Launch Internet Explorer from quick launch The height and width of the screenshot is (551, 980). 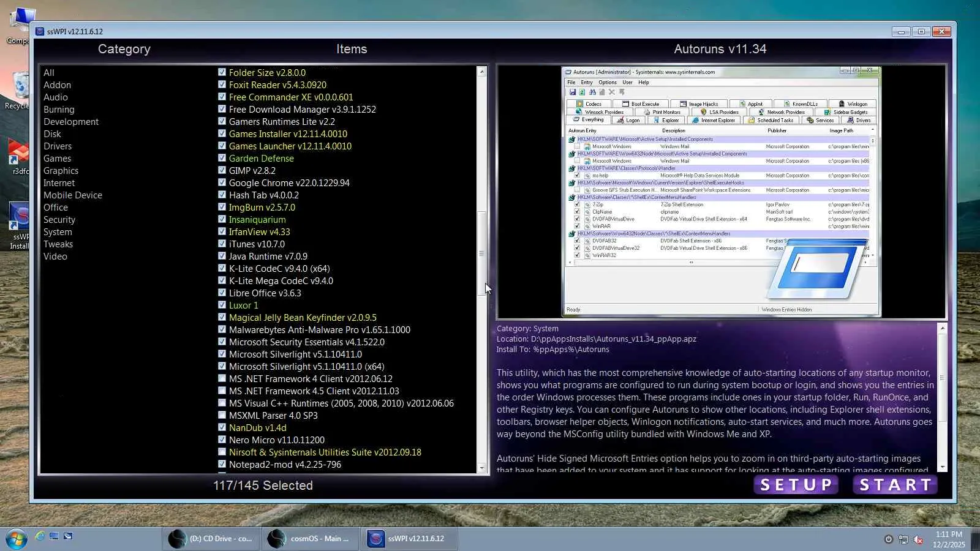pyautogui.click(x=40, y=536)
